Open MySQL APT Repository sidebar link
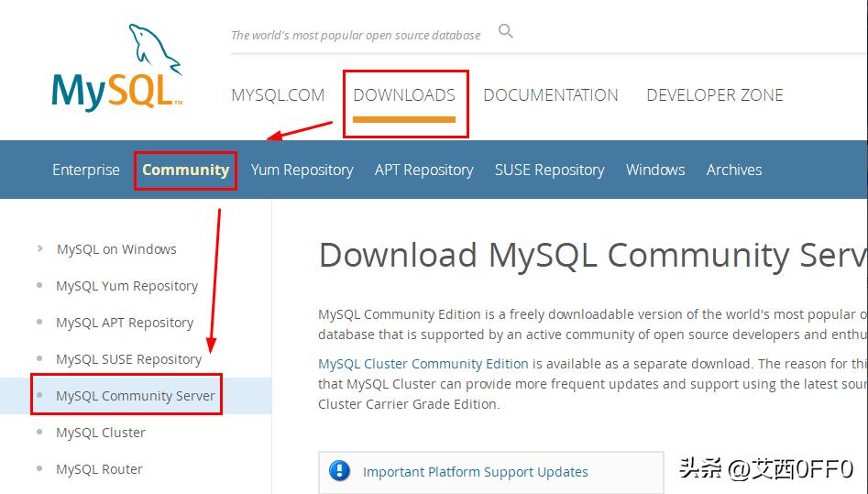 pos(125,323)
